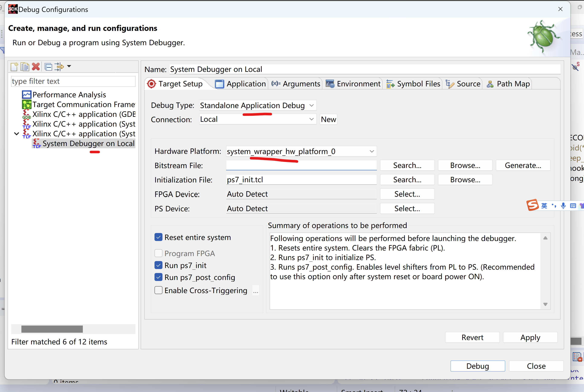The width and height of the screenshot is (584, 392).
Task: Switch to the Symbol Files tab
Action: 413,84
